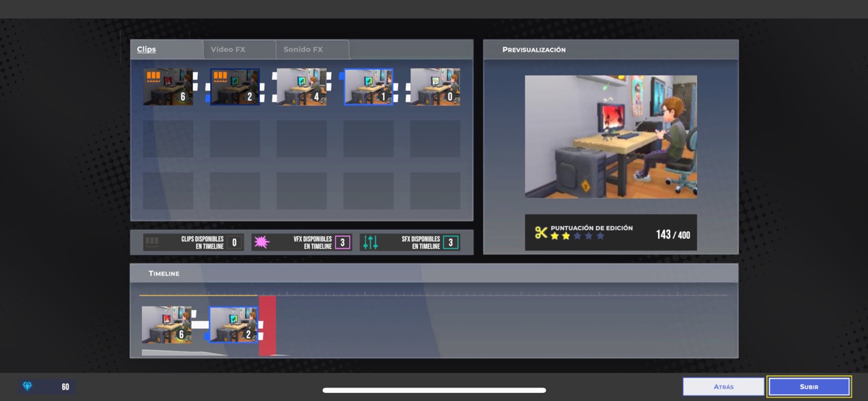Select the clip thumbnail numbered 0
This screenshot has height=401, width=868.
[x=435, y=87]
